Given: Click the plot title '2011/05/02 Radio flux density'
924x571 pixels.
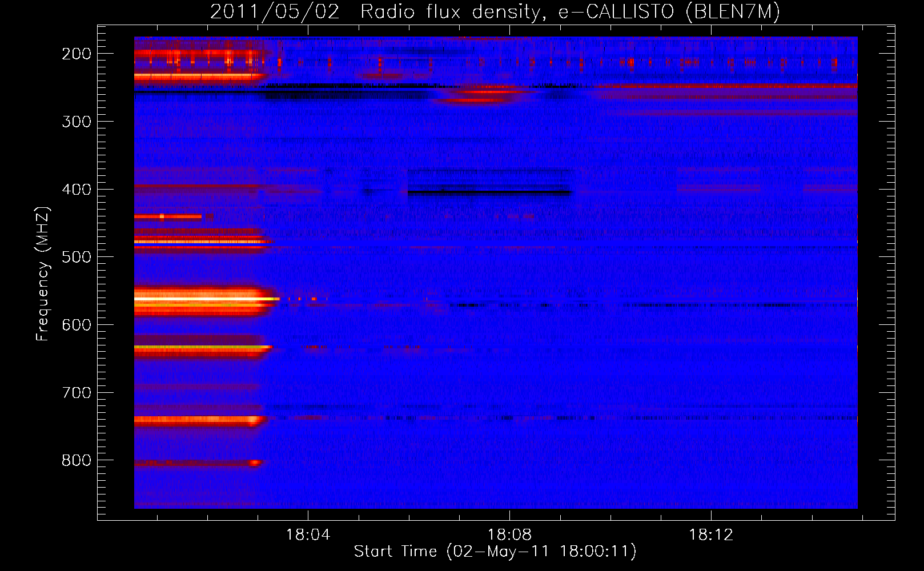Looking at the screenshot, I should point(375,12).
